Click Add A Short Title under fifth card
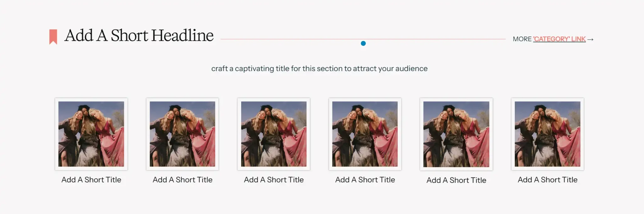 pyautogui.click(x=456, y=180)
